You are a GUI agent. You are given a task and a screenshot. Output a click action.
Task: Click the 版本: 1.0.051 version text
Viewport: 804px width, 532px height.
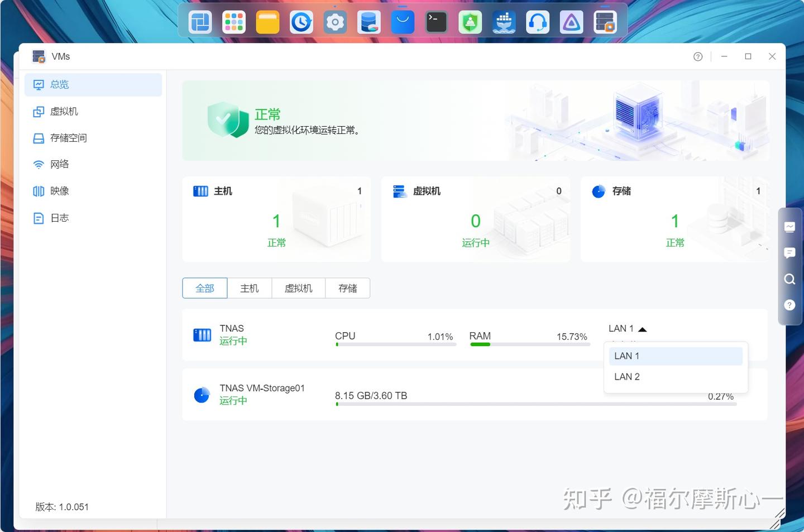62,507
